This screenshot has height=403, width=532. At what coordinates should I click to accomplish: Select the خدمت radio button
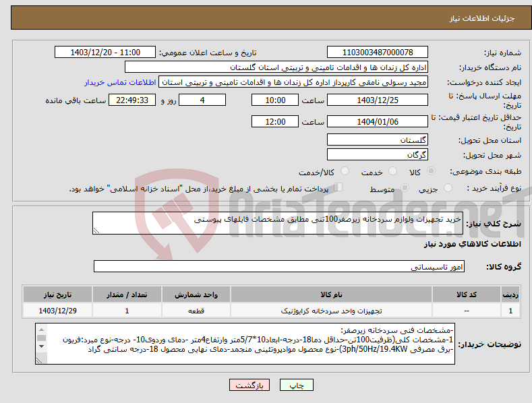(392, 171)
